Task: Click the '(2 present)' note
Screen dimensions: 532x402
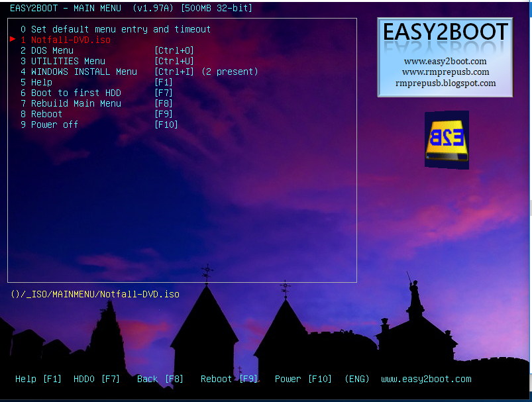Action: coord(230,72)
